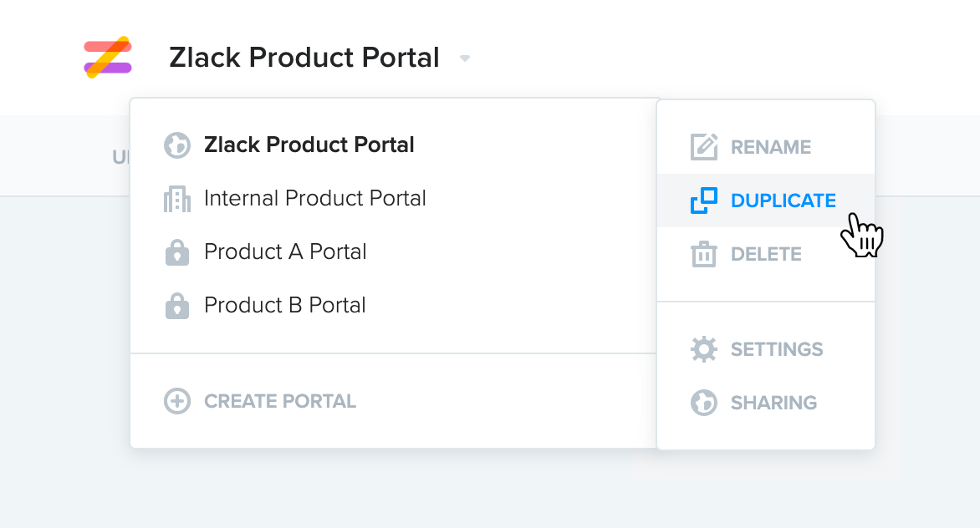Click the Zlack Product Portal header title
The image size is (980, 528).
click(x=304, y=58)
